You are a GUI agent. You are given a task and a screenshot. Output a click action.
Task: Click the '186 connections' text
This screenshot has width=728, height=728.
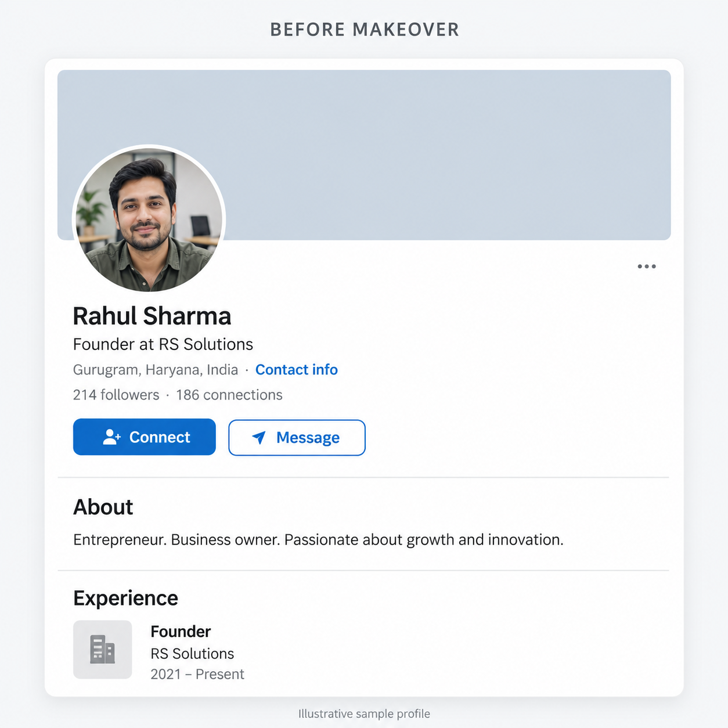(229, 395)
